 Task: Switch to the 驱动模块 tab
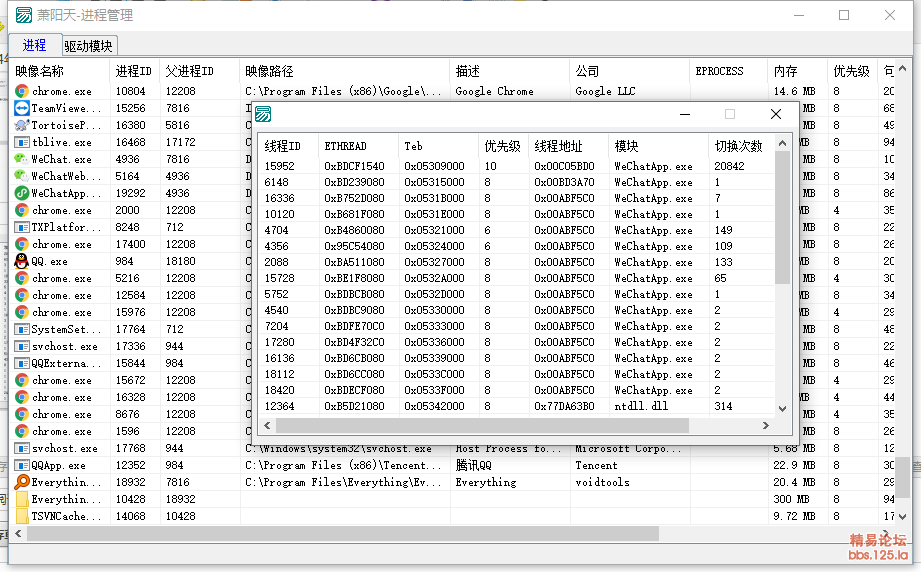pyautogui.click(x=89, y=46)
